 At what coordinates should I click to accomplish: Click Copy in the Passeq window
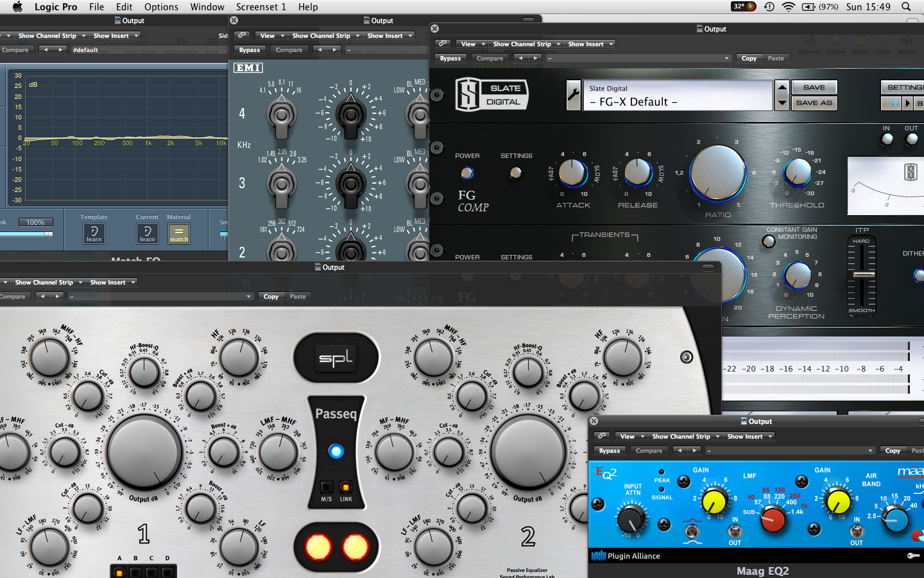(271, 296)
